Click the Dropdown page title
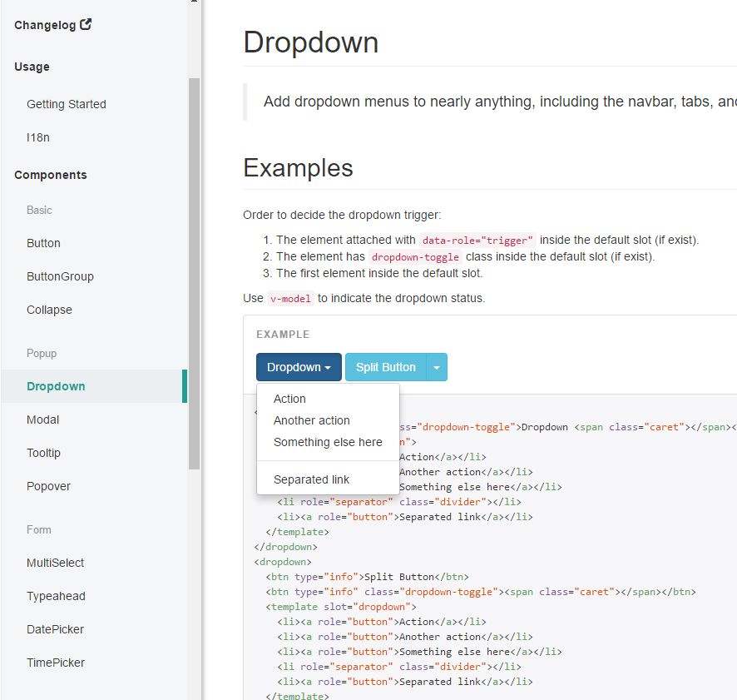This screenshot has width=737, height=700. [x=310, y=42]
